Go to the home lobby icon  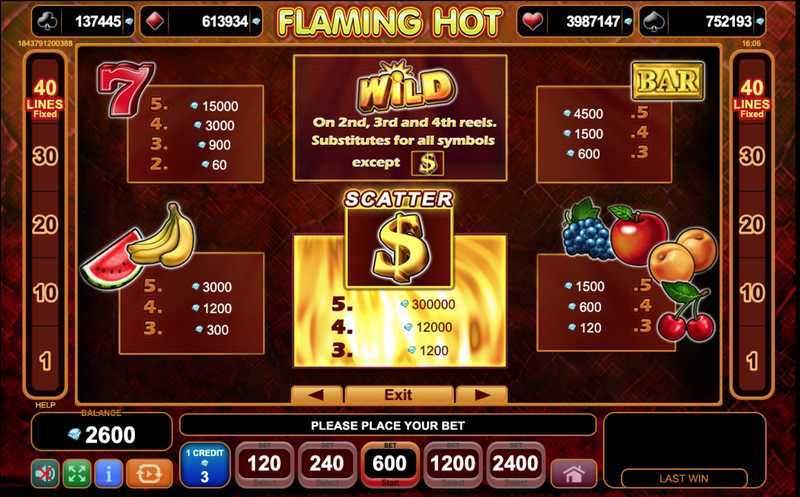click(574, 474)
